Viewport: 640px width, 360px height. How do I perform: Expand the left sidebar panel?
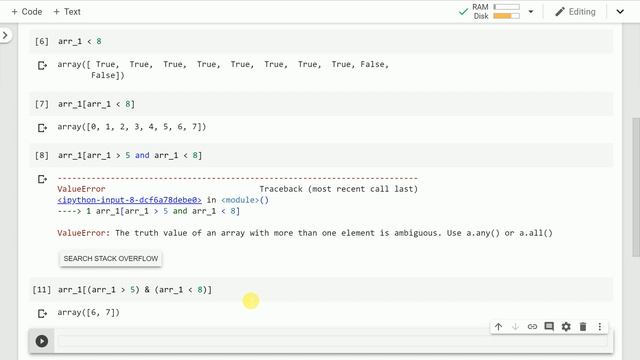tap(5, 36)
